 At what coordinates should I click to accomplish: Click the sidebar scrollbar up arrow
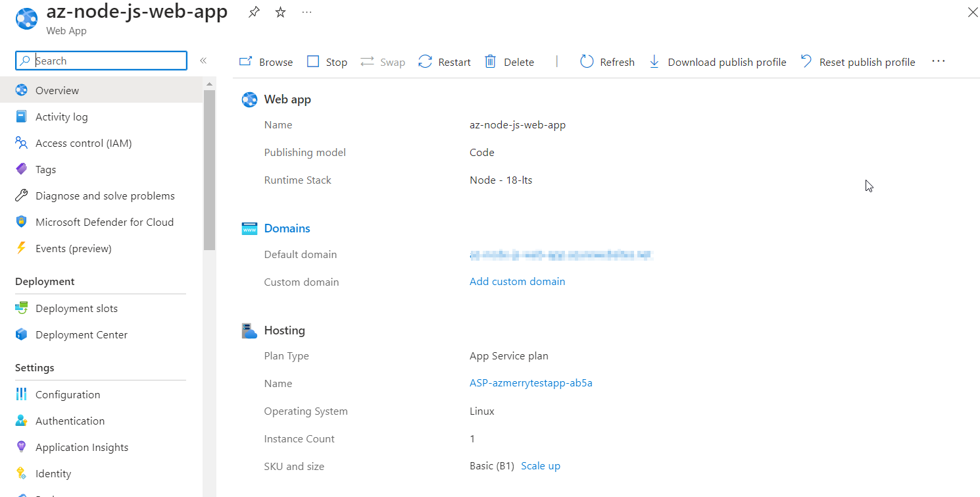click(x=209, y=84)
